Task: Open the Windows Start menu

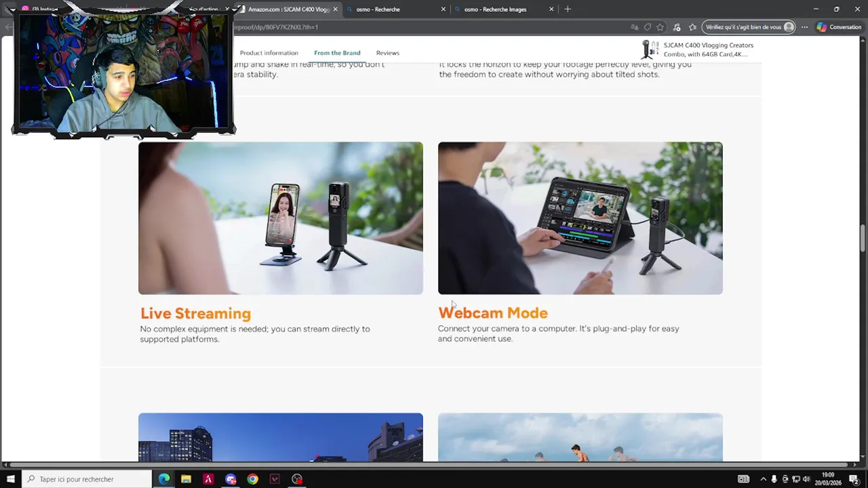Action: 11,479
